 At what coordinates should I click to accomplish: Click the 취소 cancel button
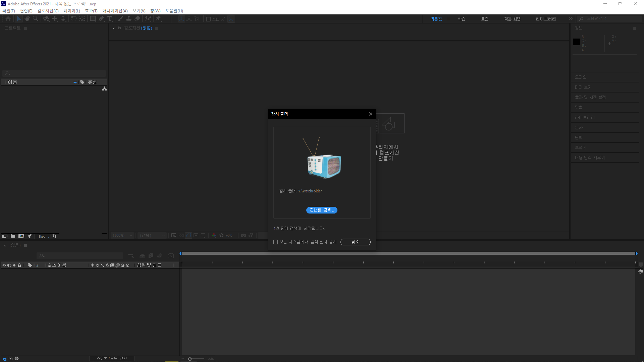click(x=355, y=242)
